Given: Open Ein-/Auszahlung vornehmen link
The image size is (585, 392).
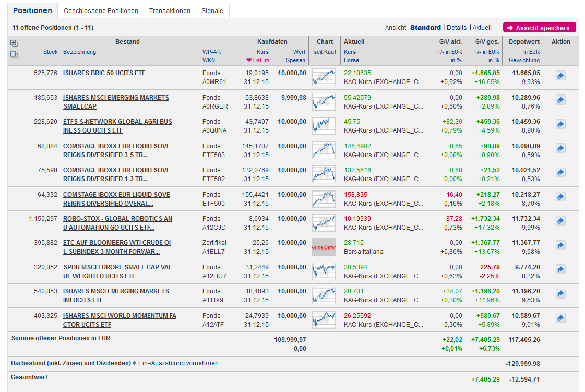Looking at the screenshot, I should (178, 363).
